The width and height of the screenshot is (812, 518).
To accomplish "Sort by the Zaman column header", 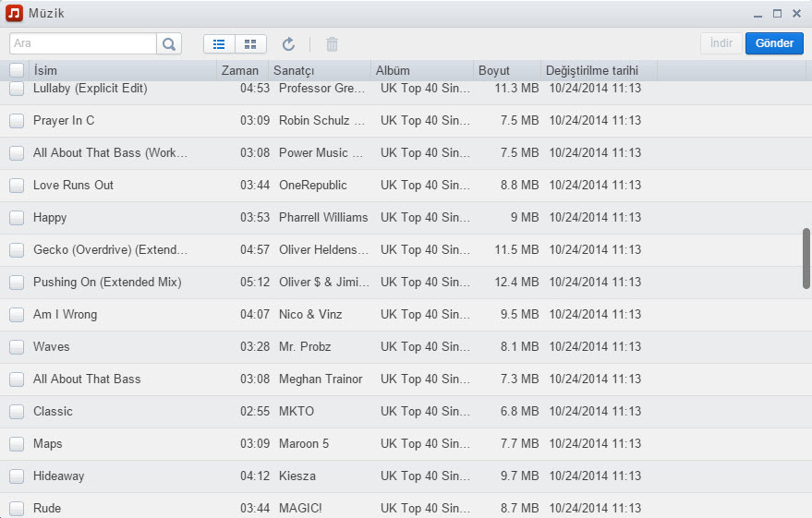I will click(x=242, y=70).
